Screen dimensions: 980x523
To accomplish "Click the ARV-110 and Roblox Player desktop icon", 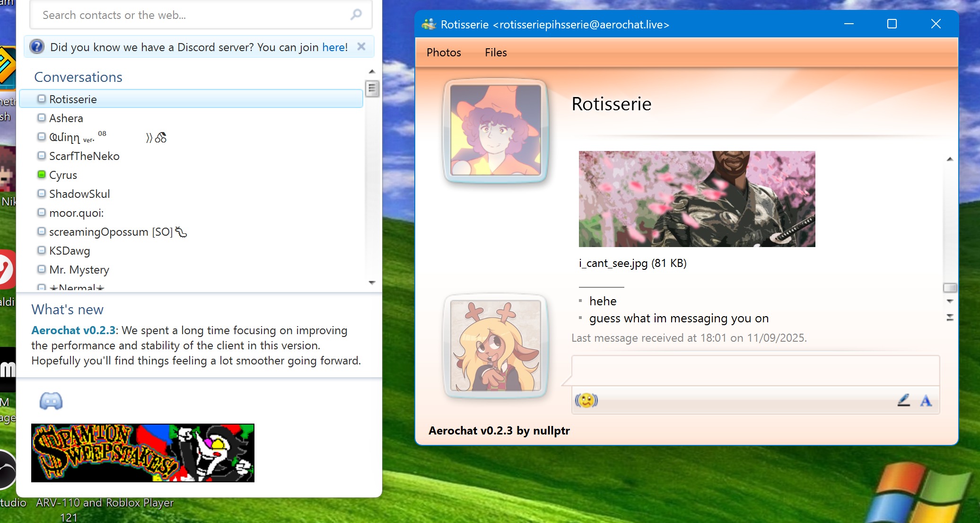I will (105, 509).
